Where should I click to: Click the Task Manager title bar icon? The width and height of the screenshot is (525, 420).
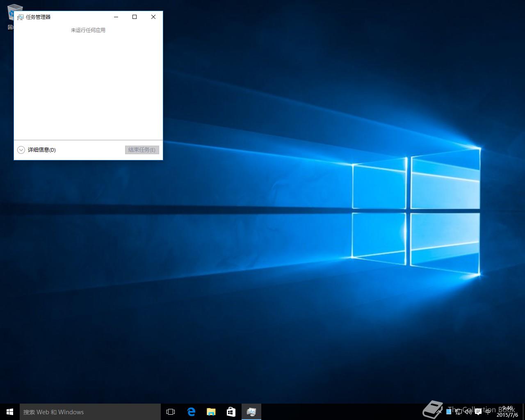tap(20, 17)
